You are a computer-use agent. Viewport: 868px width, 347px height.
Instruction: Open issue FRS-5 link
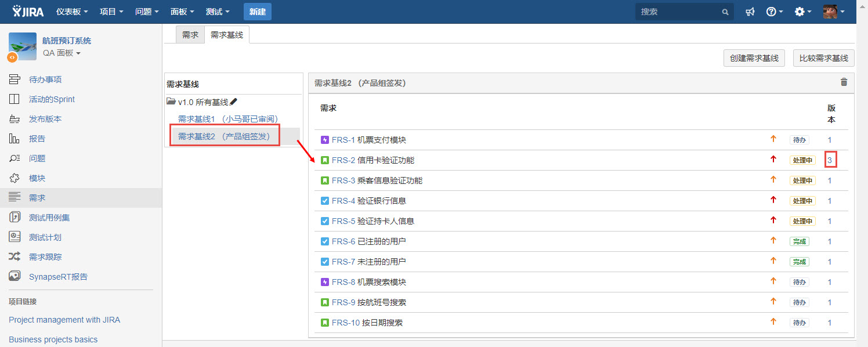point(343,221)
